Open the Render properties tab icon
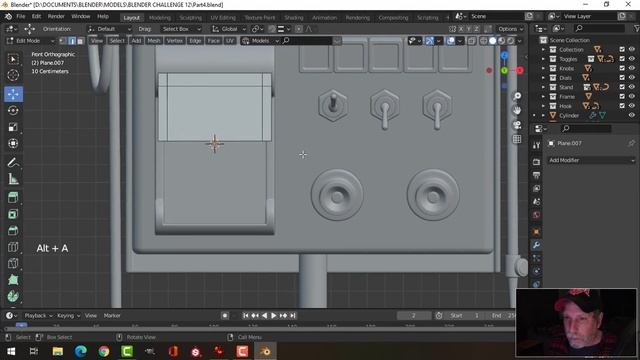 [x=536, y=162]
